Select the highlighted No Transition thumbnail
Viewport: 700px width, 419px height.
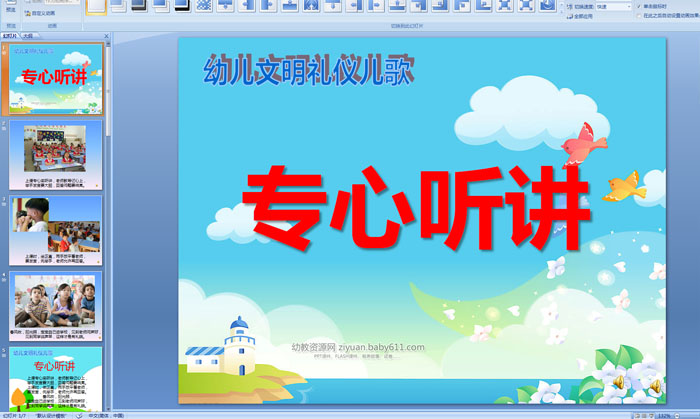coord(96,6)
